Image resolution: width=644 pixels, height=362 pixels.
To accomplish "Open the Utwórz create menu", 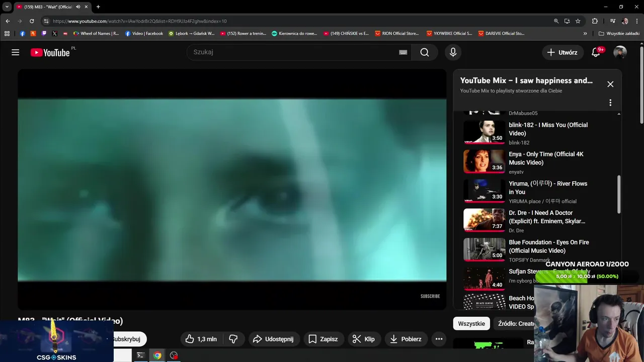I will pos(562,52).
